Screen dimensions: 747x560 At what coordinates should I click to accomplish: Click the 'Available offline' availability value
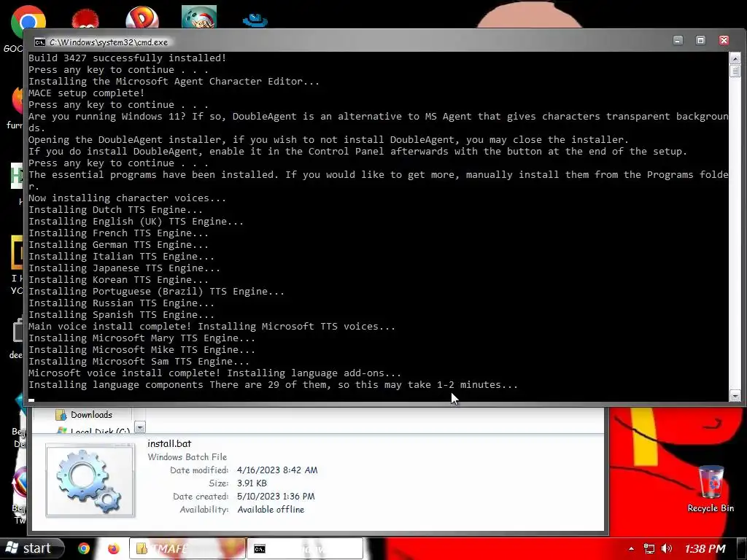point(271,510)
